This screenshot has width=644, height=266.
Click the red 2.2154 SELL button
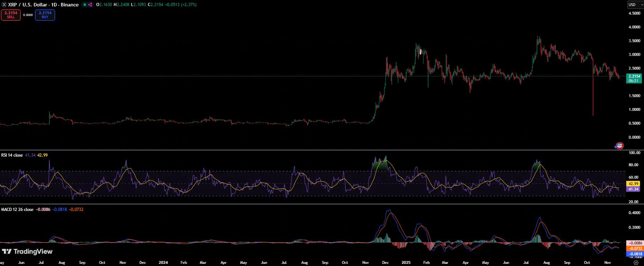click(11, 15)
